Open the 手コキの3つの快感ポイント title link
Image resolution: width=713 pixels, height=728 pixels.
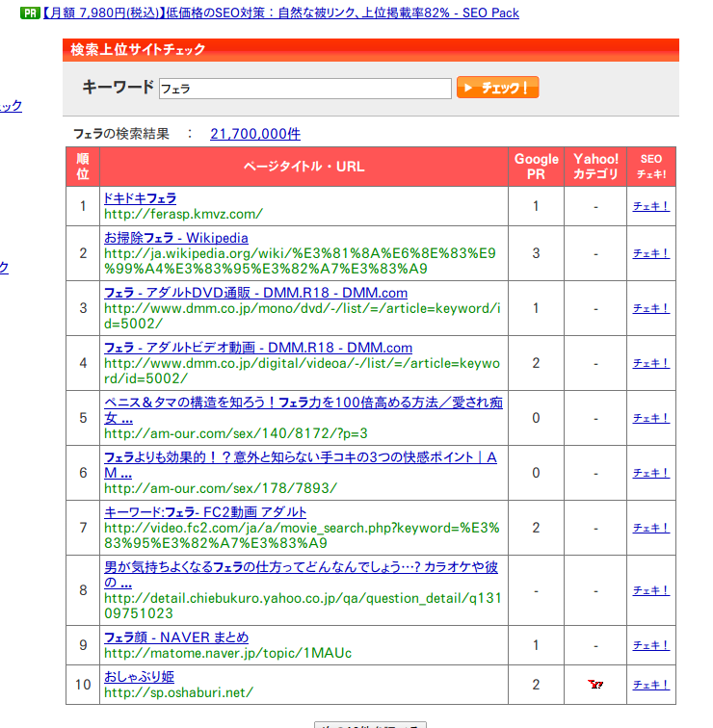tap(300, 465)
